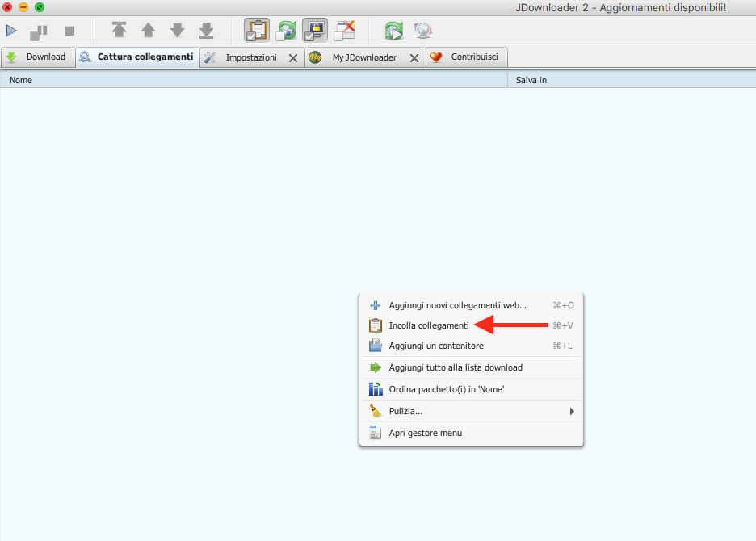This screenshot has height=541, width=756.
Task: Toggle clipboard monitoring icon
Action: click(257, 31)
